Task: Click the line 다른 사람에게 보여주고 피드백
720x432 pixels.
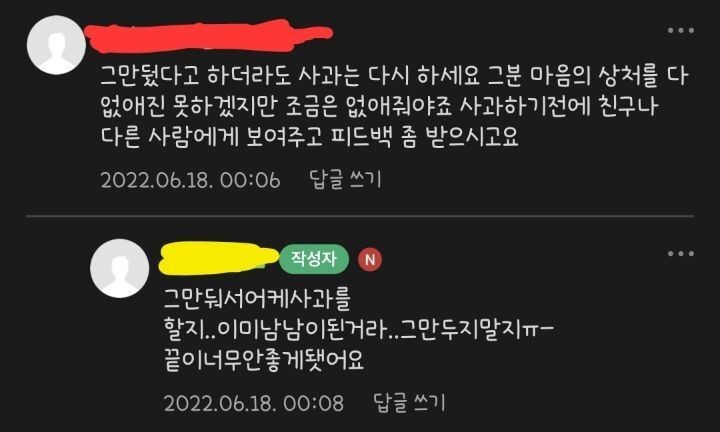Action: (309, 136)
